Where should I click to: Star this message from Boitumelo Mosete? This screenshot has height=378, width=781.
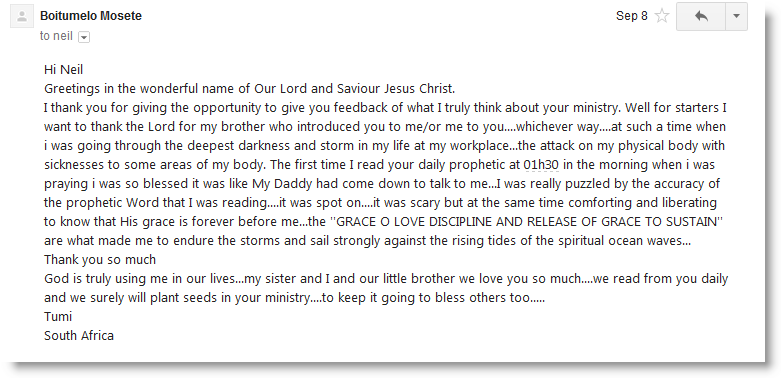[661, 16]
